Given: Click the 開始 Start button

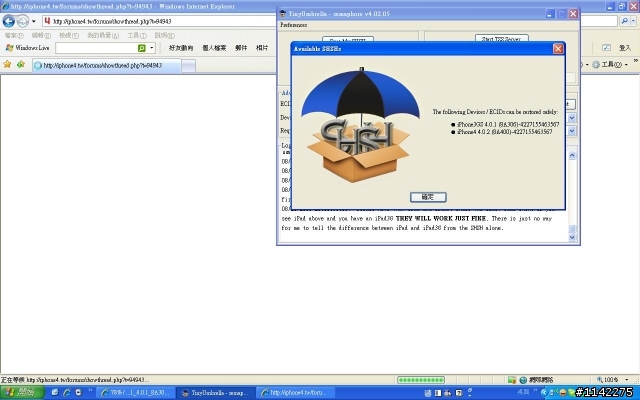Looking at the screenshot, I should pos(22,393).
